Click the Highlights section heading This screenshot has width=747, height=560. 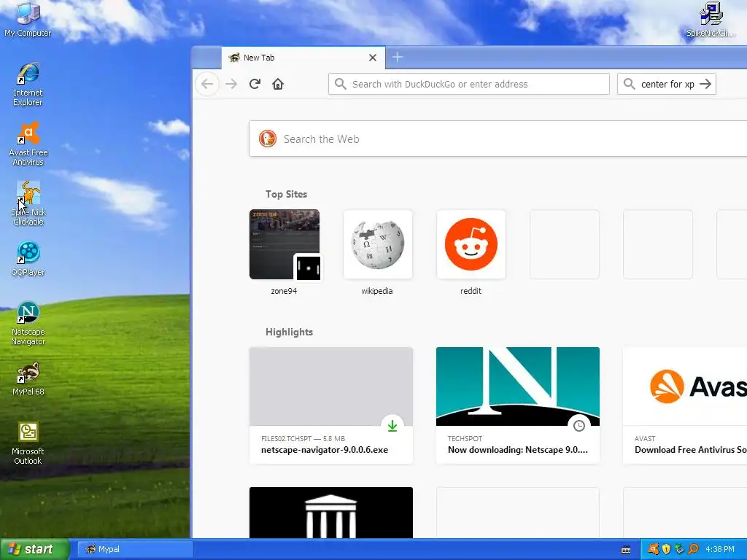point(289,332)
